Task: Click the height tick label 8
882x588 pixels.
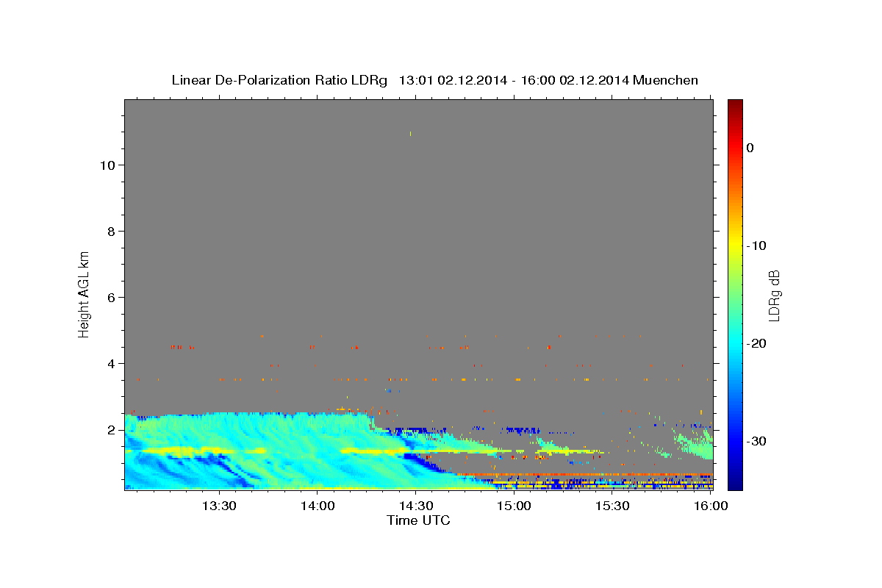Action: (x=112, y=231)
